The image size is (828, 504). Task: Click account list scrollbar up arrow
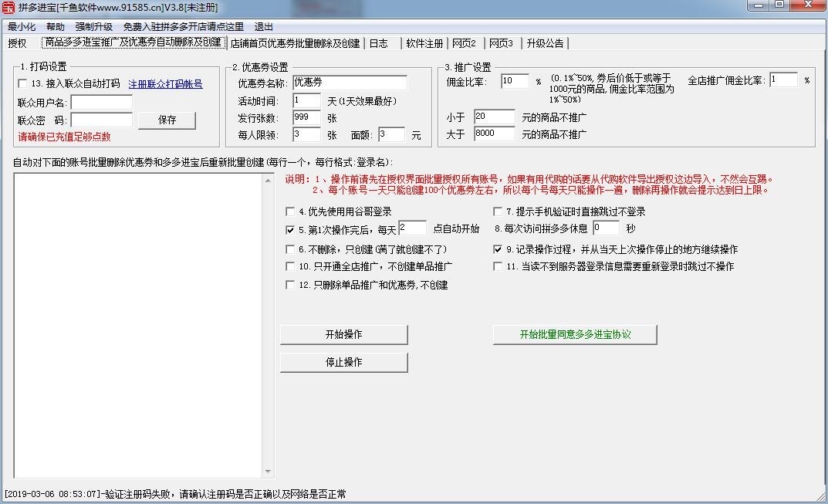tap(268, 181)
